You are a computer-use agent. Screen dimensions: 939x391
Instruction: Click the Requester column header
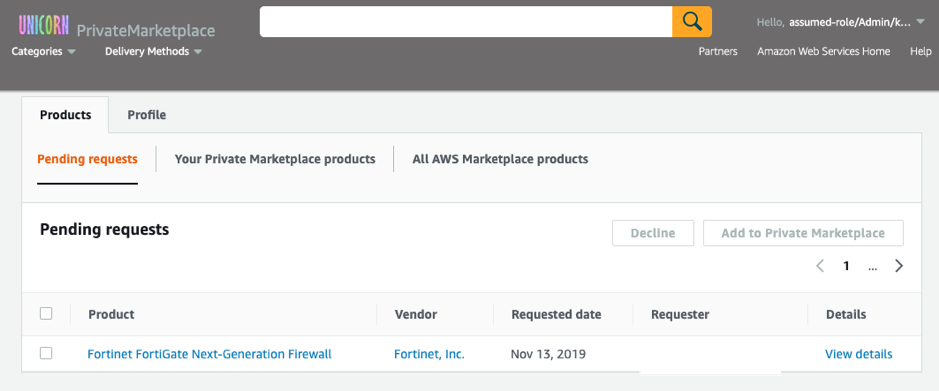click(x=680, y=314)
